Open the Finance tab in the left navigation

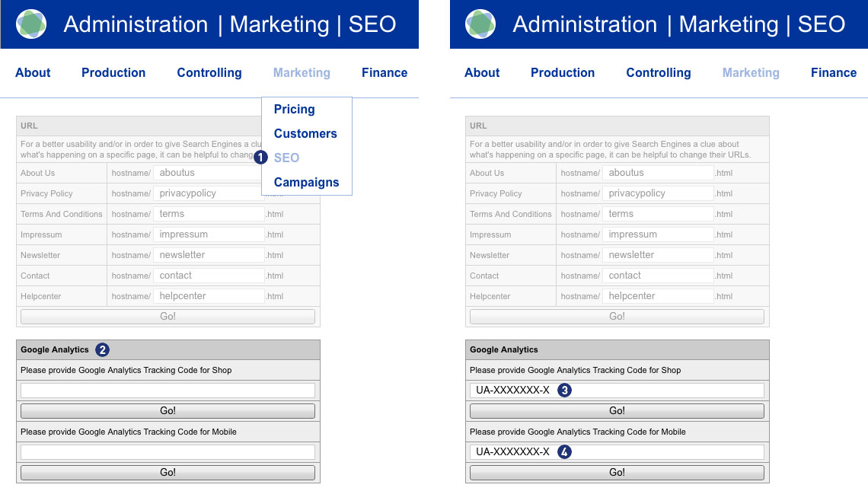tap(384, 73)
